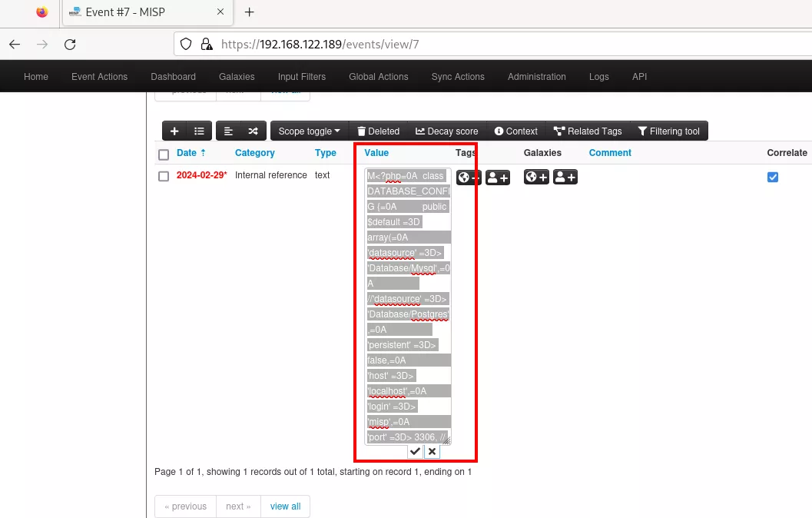
Task: Toggle the Correlate checkbox
Action: (x=773, y=178)
